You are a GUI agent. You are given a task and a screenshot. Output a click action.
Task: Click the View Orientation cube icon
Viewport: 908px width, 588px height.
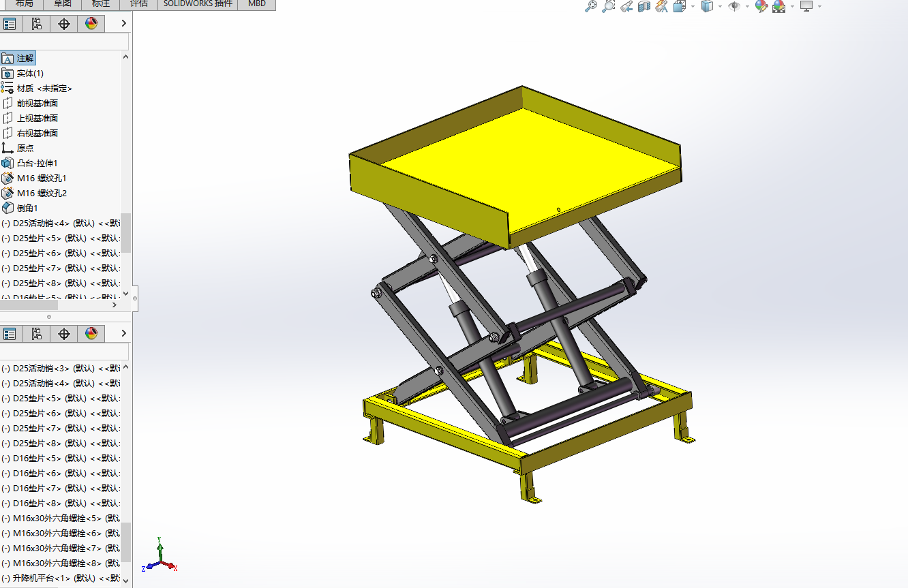tap(680, 6)
